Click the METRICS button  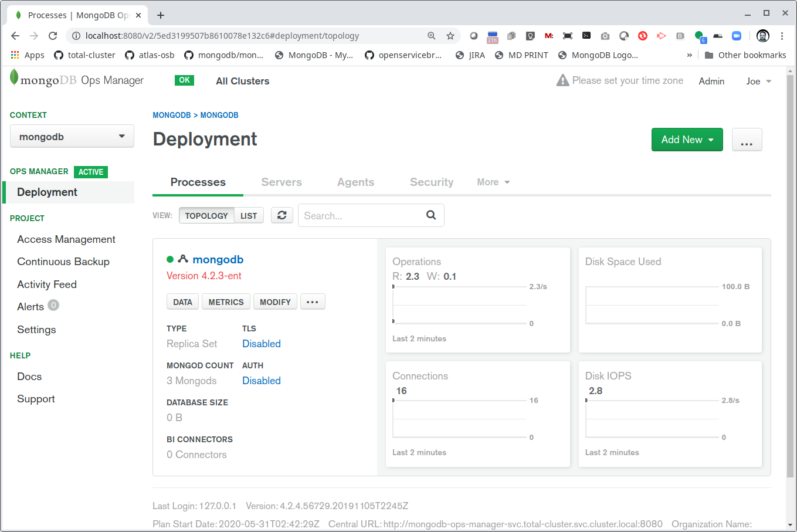tap(226, 302)
